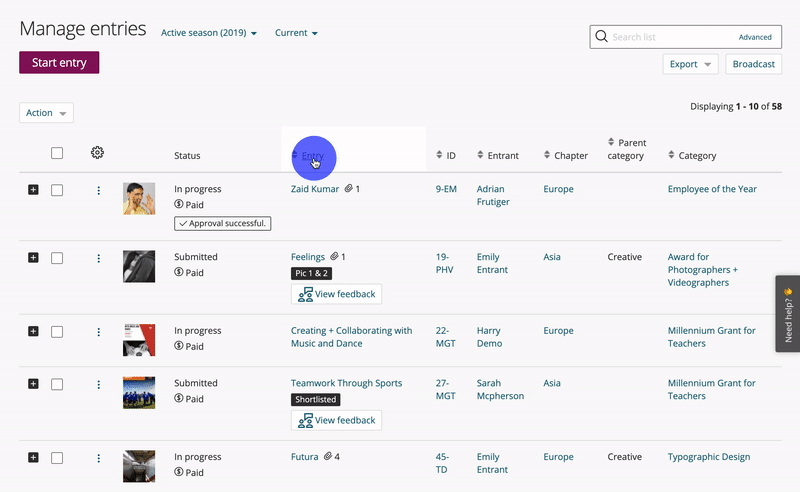The image size is (800, 492).
Task: Open Award for Photographers + Videographers category
Action: click(x=703, y=269)
